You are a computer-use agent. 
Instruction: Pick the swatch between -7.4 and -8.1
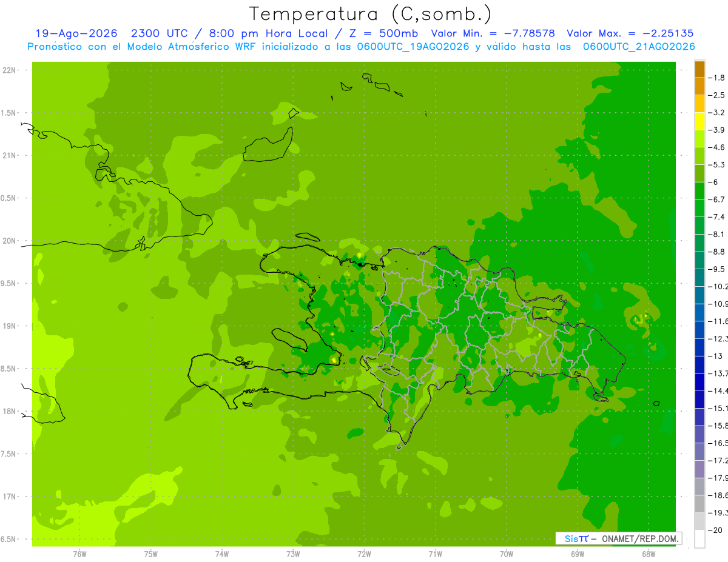click(699, 226)
